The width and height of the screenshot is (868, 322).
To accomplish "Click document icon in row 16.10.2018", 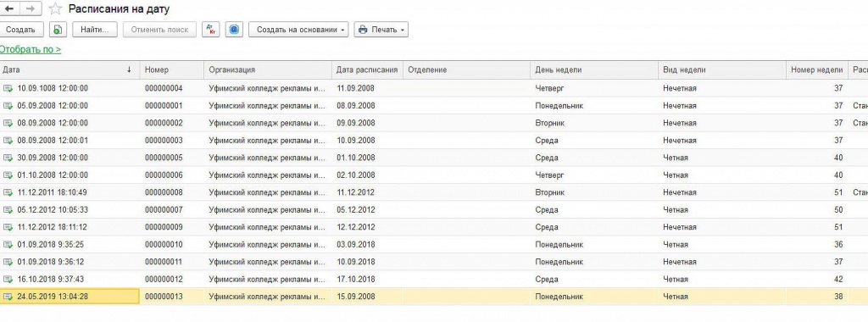I will pos(8,280).
